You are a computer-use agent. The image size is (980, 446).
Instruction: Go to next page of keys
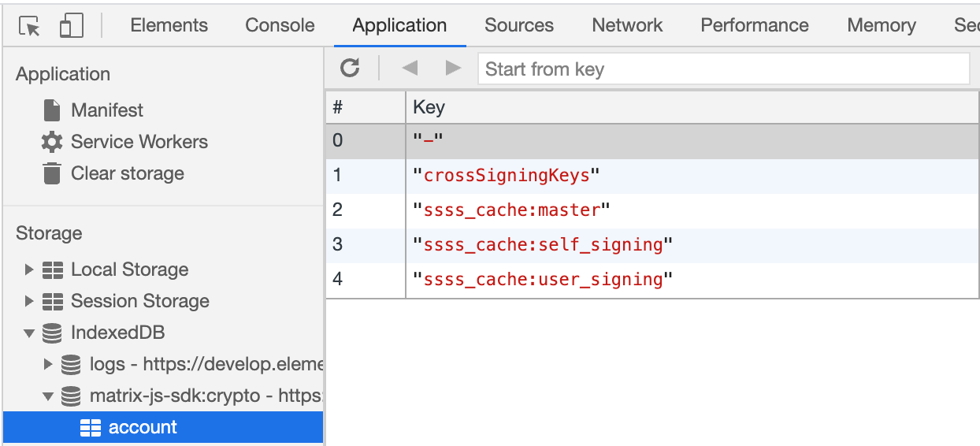coord(453,69)
